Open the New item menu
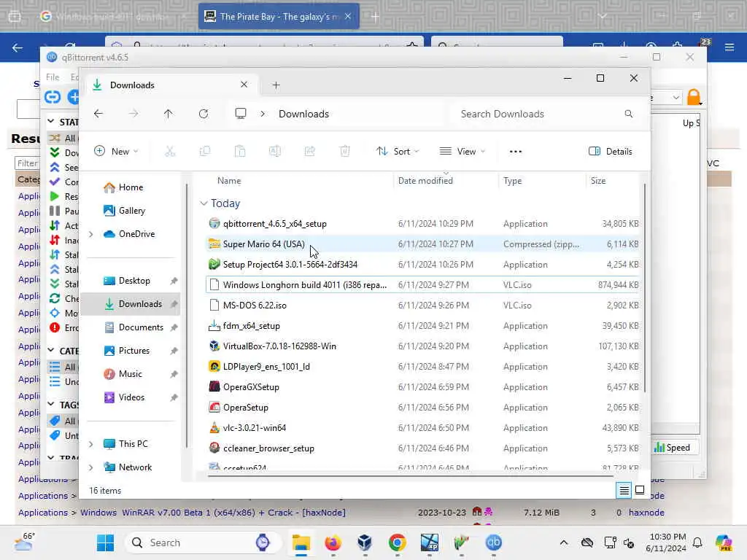The image size is (747, 560). click(x=116, y=152)
